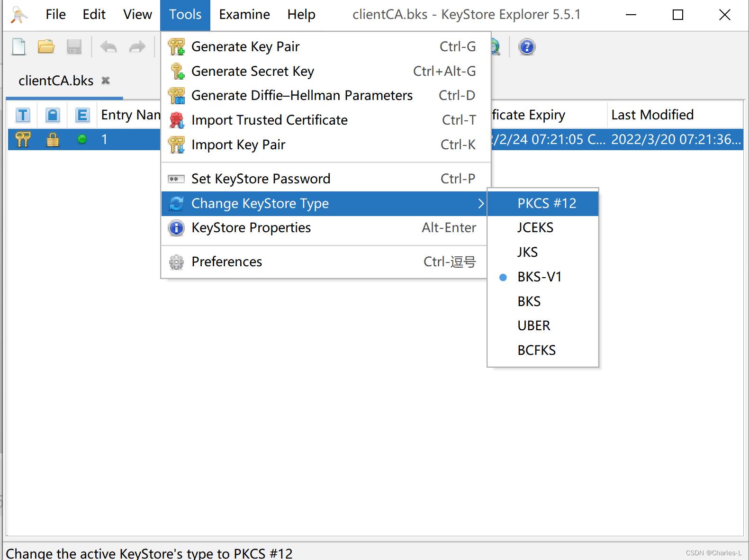The image size is (749, 560).
Task: Click the Change KeyStore Type refresh icon
Action: pyautogui.click(x=177, y=203)
